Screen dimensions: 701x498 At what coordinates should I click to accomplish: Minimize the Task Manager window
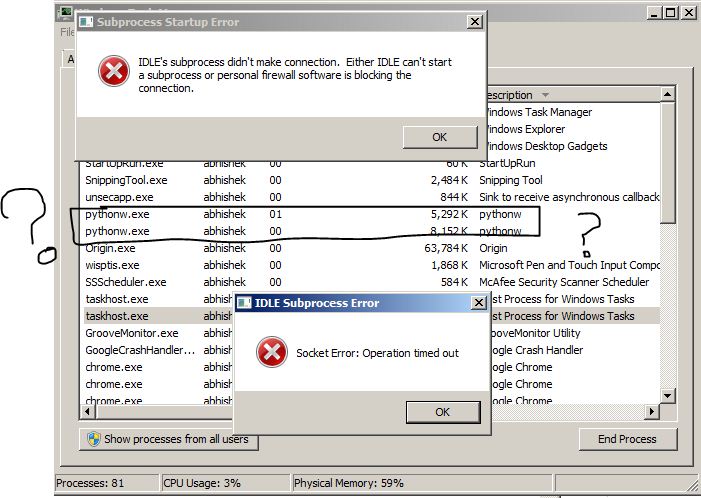654,13
